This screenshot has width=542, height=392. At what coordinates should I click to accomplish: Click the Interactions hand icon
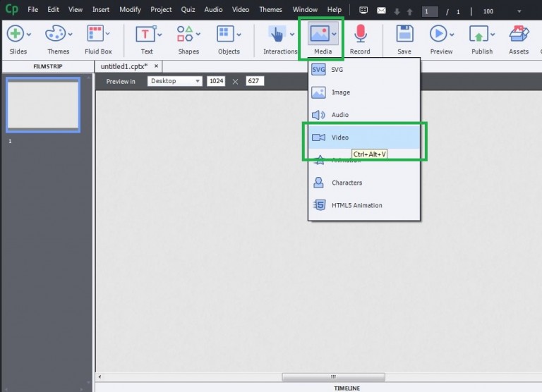point(277,34)
